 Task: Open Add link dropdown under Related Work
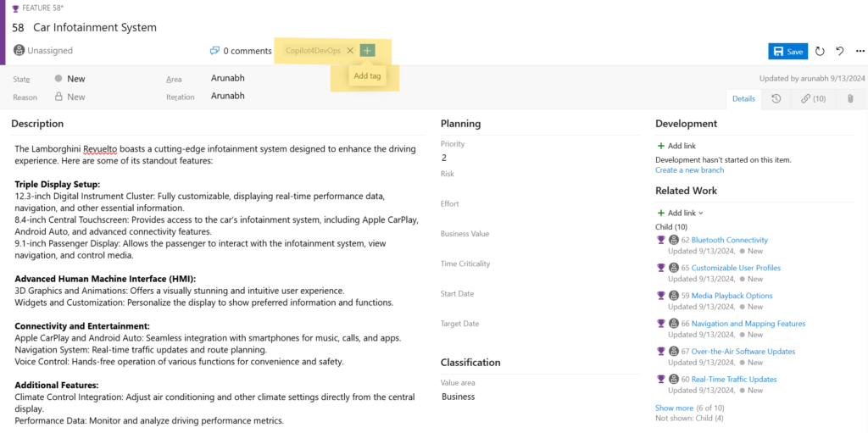click(680, 213)
